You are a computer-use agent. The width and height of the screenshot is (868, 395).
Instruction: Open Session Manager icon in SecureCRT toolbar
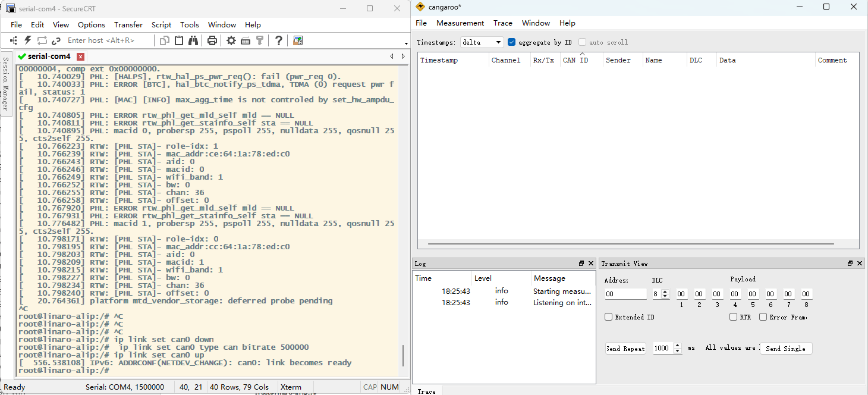tap(13, 40)
